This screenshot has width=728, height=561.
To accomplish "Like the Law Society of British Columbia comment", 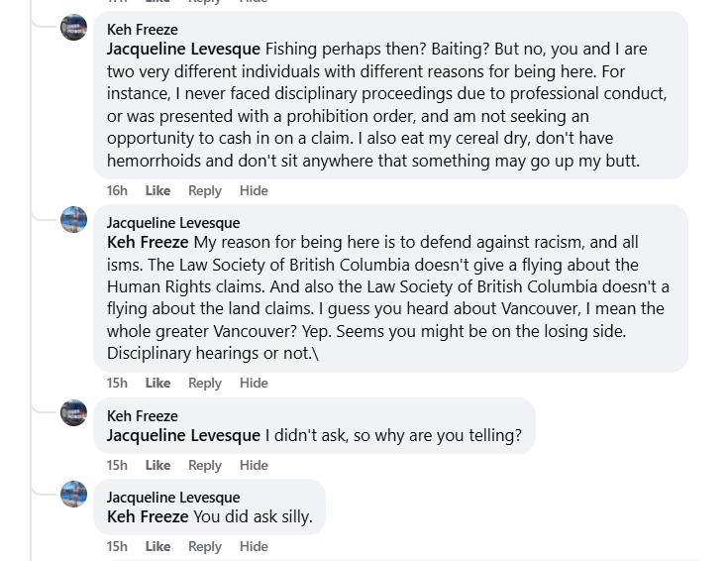I will pos(157,383).
